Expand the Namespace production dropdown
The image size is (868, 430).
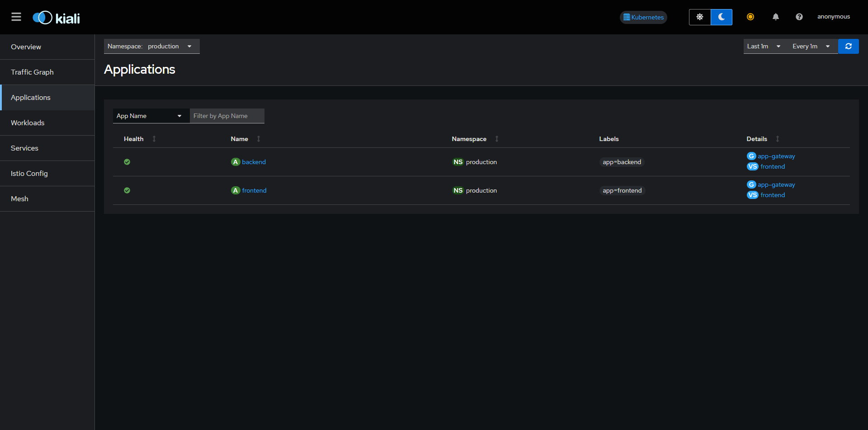151,47
